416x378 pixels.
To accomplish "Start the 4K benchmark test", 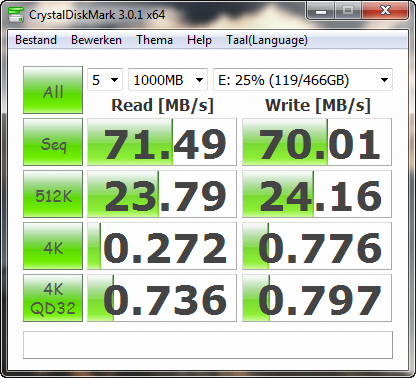I will pos(53,246).
